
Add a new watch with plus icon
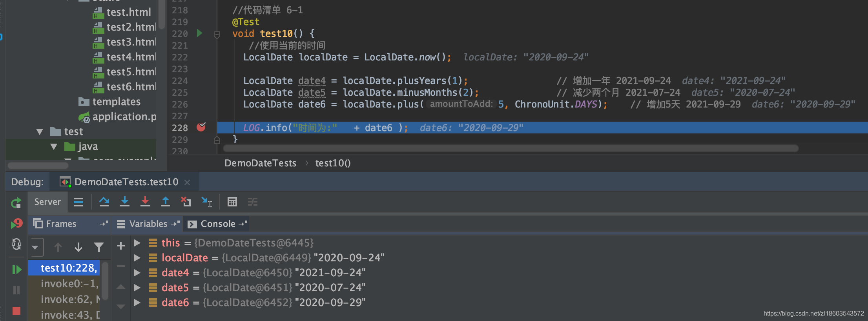point(121,246)
